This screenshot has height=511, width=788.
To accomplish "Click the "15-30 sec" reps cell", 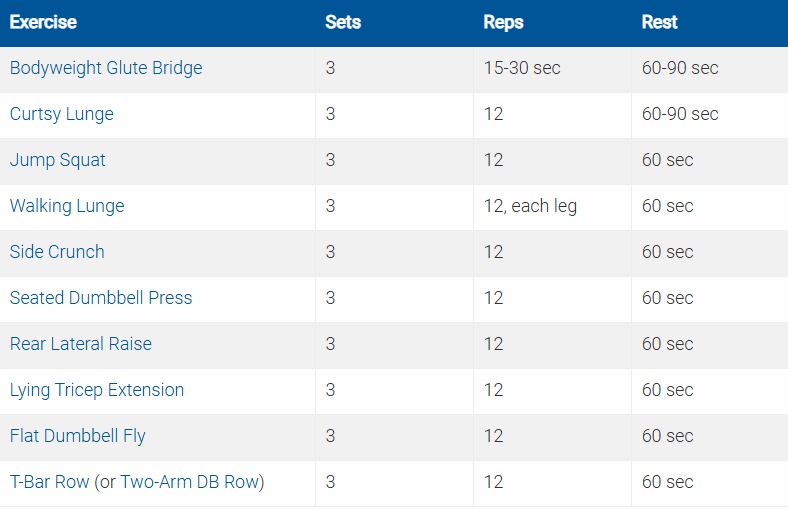I will pyautogui.click(x=522, y=68).
